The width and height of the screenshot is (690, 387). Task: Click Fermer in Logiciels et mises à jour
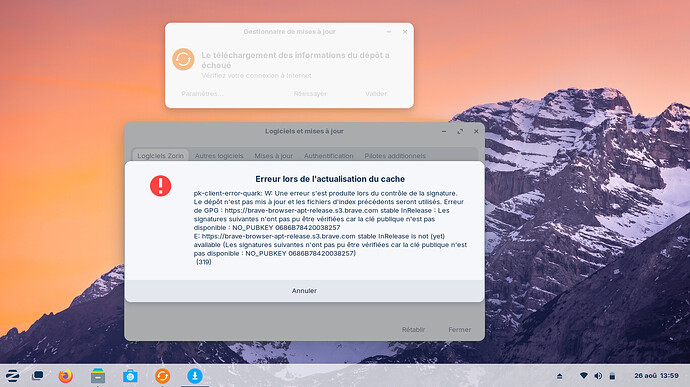tap(459, 329)
